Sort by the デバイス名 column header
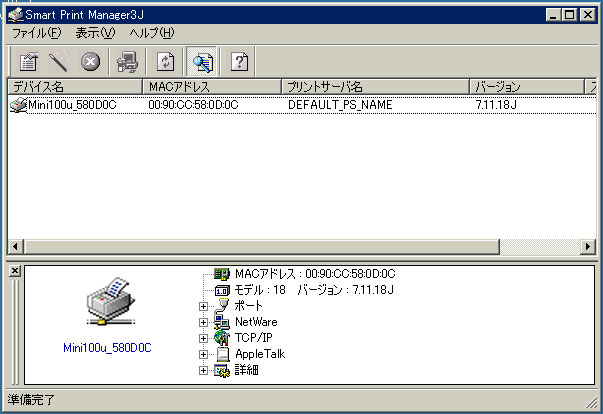This screenshot has width=603, height=414. (75, 87)
